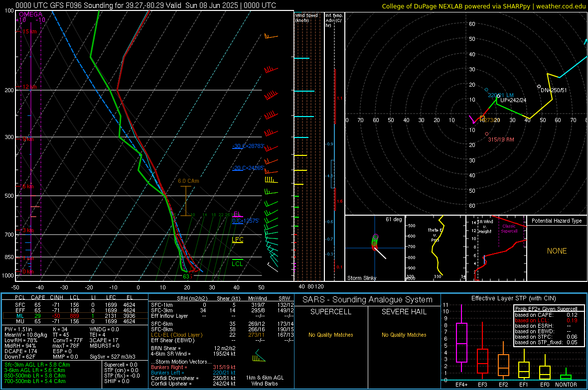Click the Supercell = 0.0 composite value
This screenshot has width=588, height=390.
[x=121, y=365]
